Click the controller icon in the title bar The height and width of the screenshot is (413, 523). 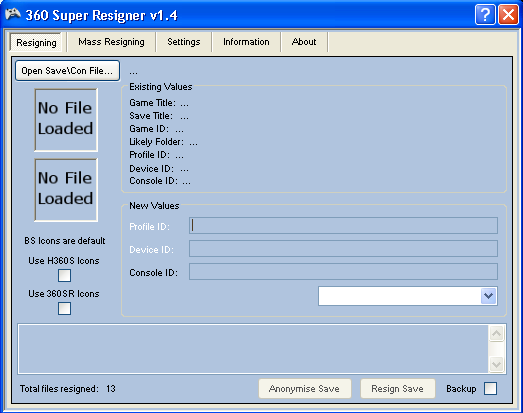[x=13, y=14]
